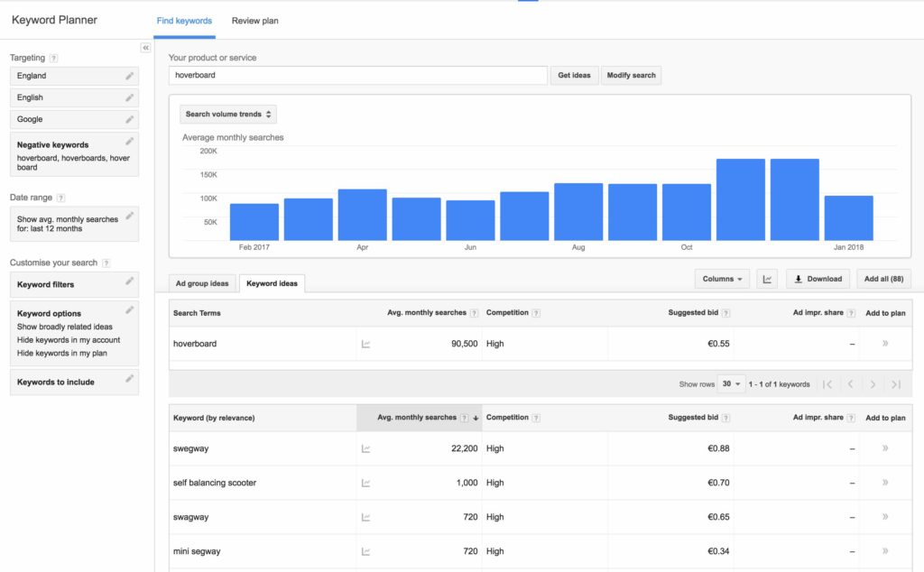Click the €0.88 suggested bid value
Viewport: 924px width, 572px height.
718,449
